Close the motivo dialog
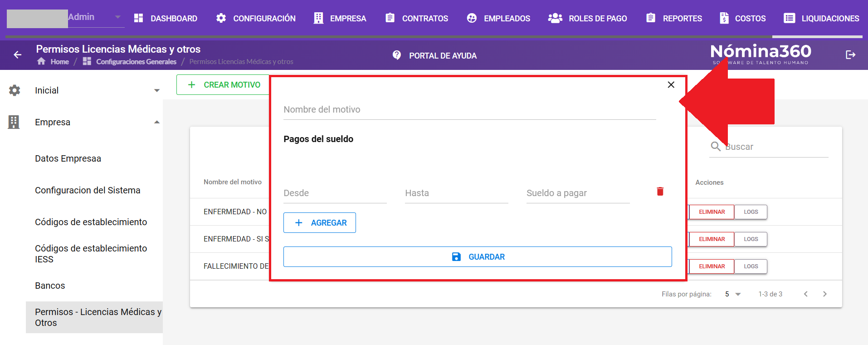868x345 pixels. (671, 85)
